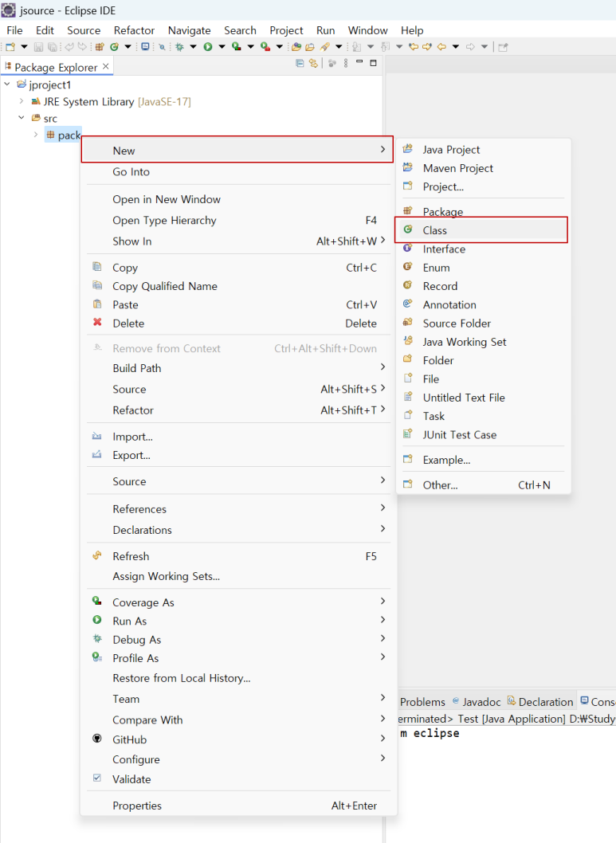Open the File menu

click(14, 30)
